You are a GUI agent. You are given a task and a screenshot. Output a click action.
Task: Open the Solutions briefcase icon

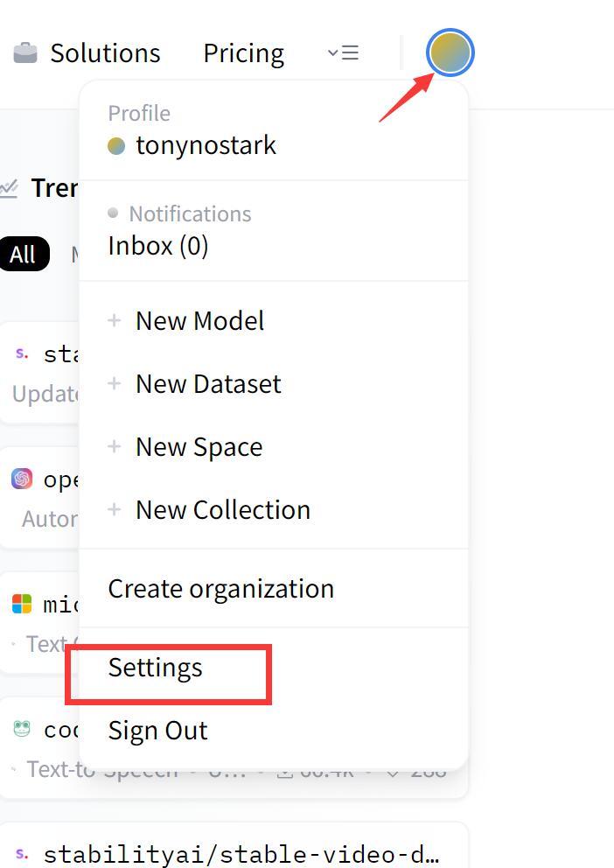point(25,53)
